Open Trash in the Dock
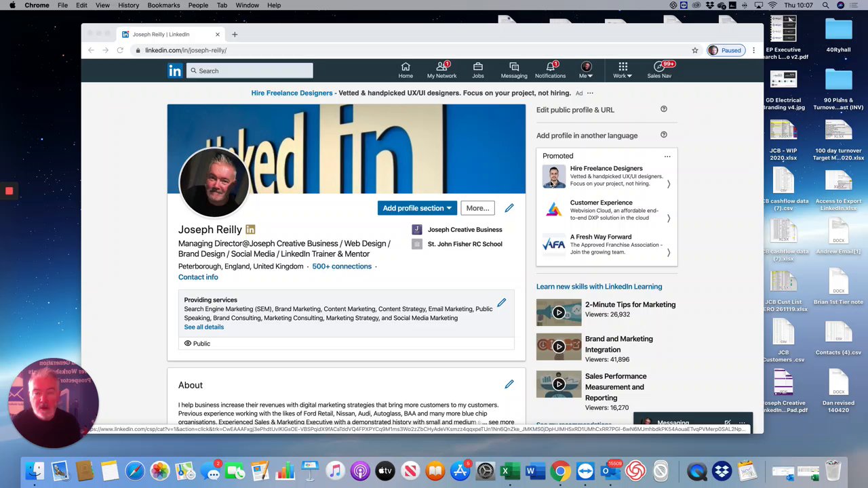 click(x=833, y=470)
